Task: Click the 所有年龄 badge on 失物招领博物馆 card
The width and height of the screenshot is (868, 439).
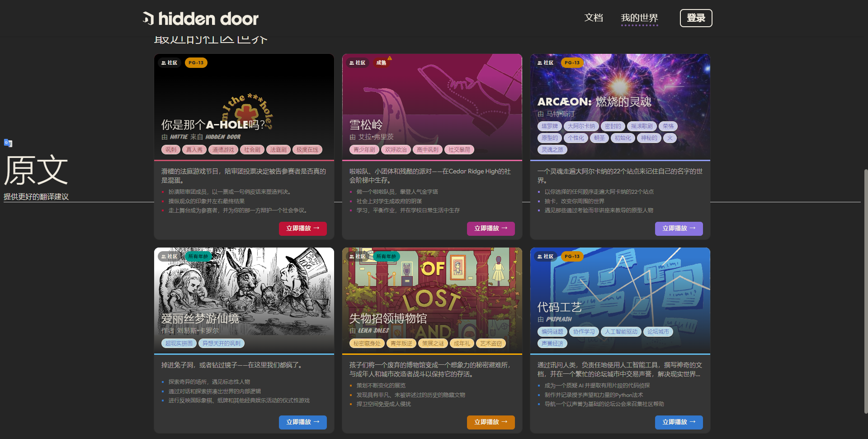Action: (x=386, y=257)
